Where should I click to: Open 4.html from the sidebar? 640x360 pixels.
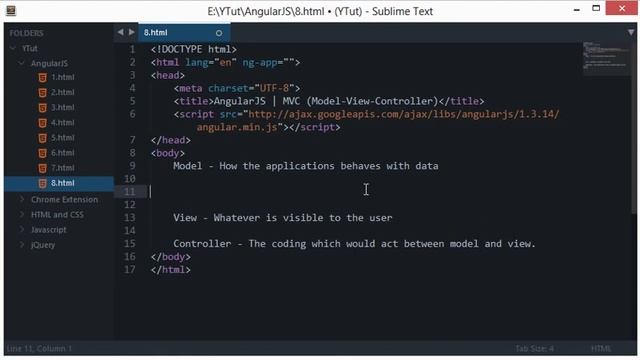click(x=62, y=122)
